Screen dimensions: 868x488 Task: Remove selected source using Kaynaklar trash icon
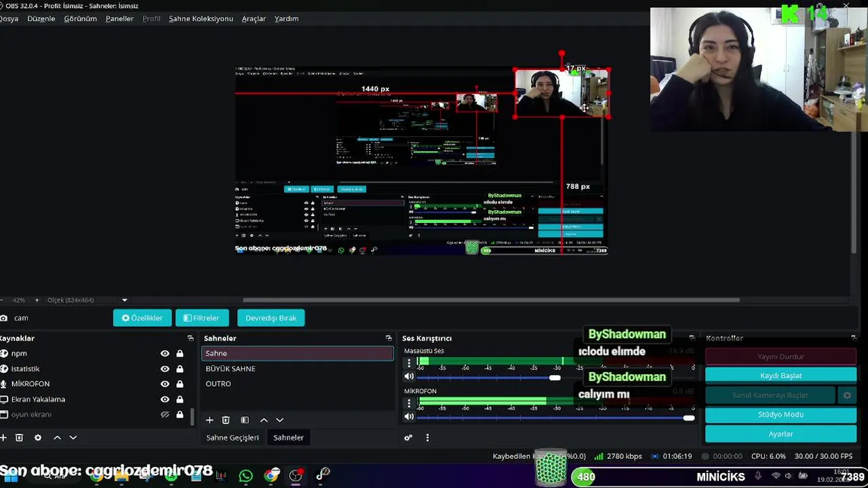click(x=19, y=438)
